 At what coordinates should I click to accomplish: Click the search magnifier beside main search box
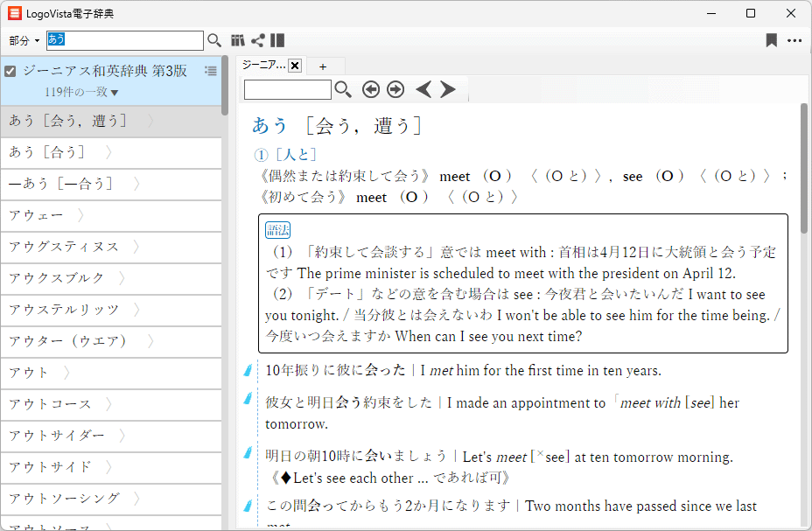click(214, 40)
